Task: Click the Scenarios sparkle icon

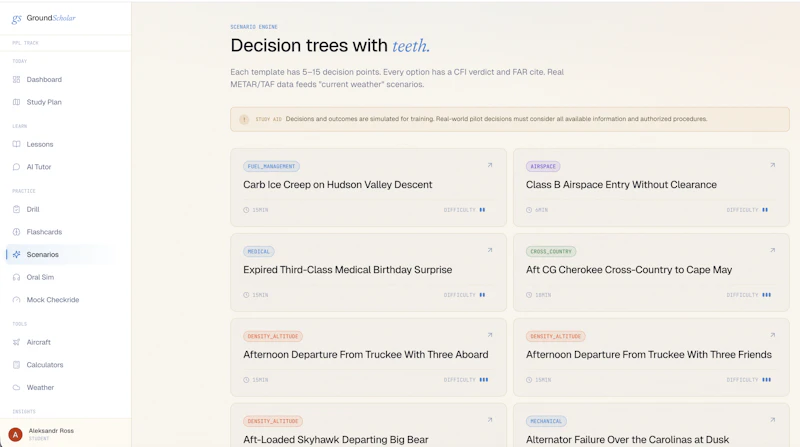Action: 16,254
